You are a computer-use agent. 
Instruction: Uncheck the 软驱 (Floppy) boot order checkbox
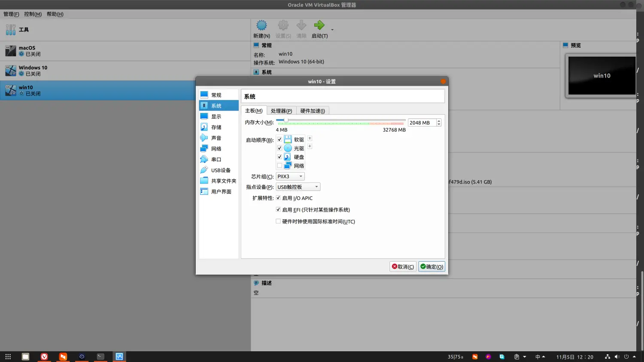pos(279,139)
